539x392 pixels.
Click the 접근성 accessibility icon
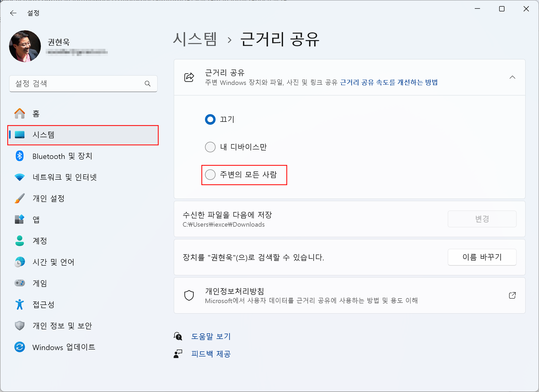coord(20,304)
